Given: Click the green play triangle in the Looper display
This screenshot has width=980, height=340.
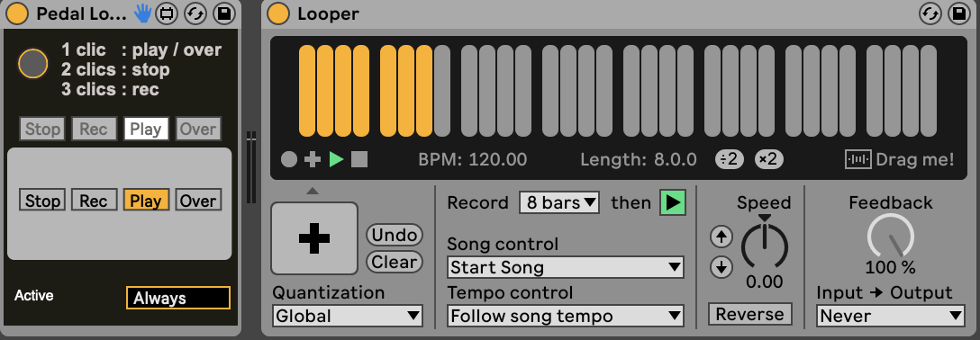Looking at the screenshot, I should click(336, 160).
